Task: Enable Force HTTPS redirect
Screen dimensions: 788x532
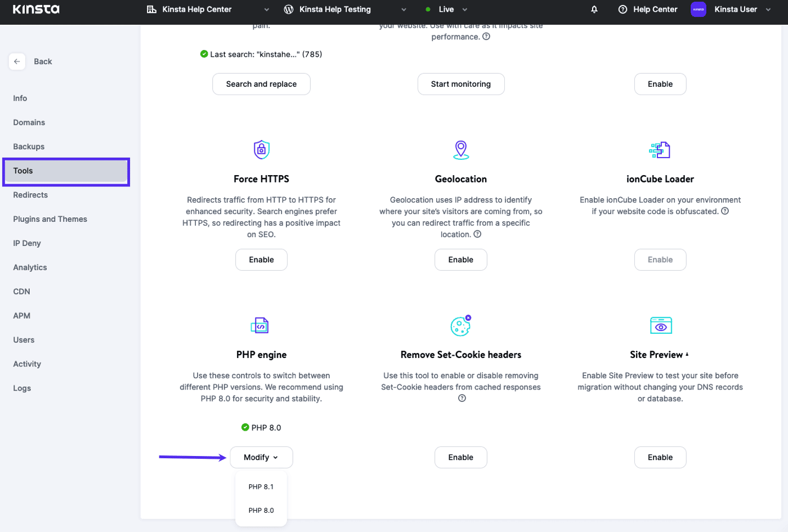Action: click(x=261, y=260)
